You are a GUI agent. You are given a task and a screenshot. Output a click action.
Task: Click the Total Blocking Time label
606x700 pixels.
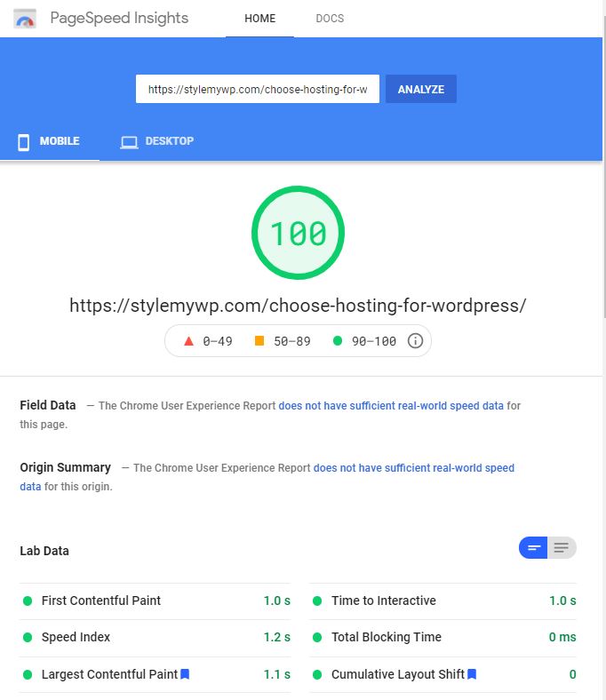tap(387, 638)
